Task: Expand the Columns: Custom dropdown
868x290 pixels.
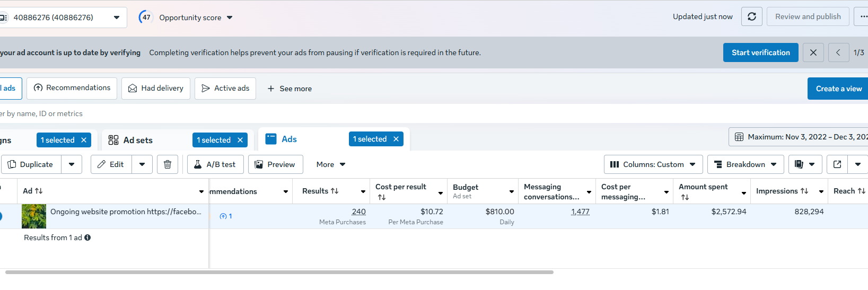Action: pyautogui.click(x=653, y=164)
